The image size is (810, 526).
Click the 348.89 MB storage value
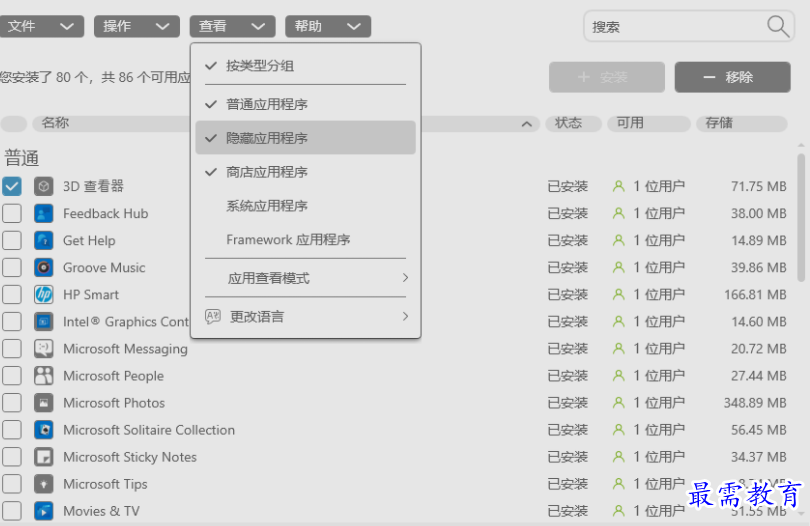pos(755,403)
